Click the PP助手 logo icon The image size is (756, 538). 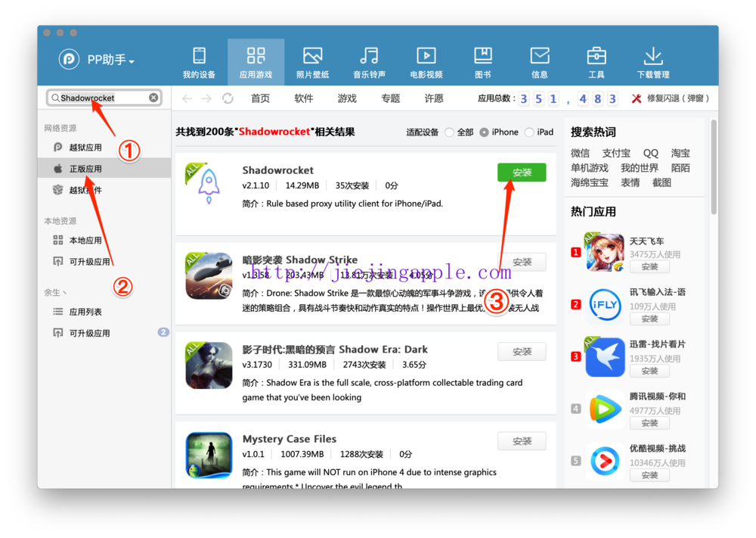69,59
